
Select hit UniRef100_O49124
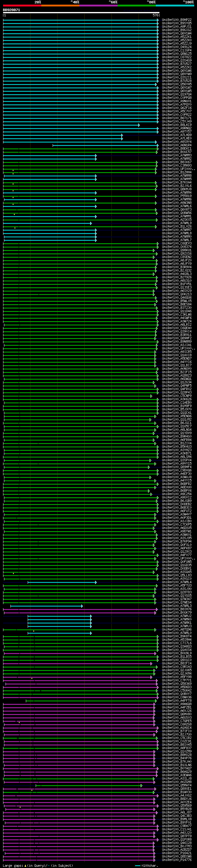click(x=177, y=47)
